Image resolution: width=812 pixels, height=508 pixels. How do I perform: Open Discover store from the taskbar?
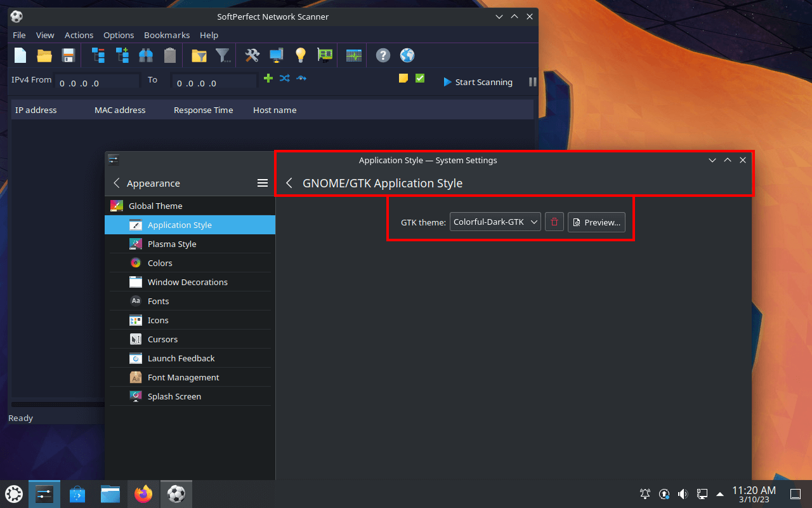(77, 494)
